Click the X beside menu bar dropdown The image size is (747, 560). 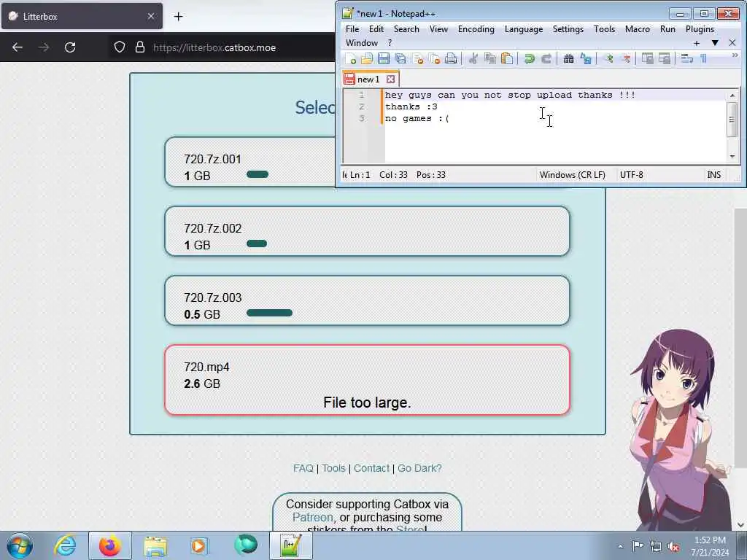point(732,43)
